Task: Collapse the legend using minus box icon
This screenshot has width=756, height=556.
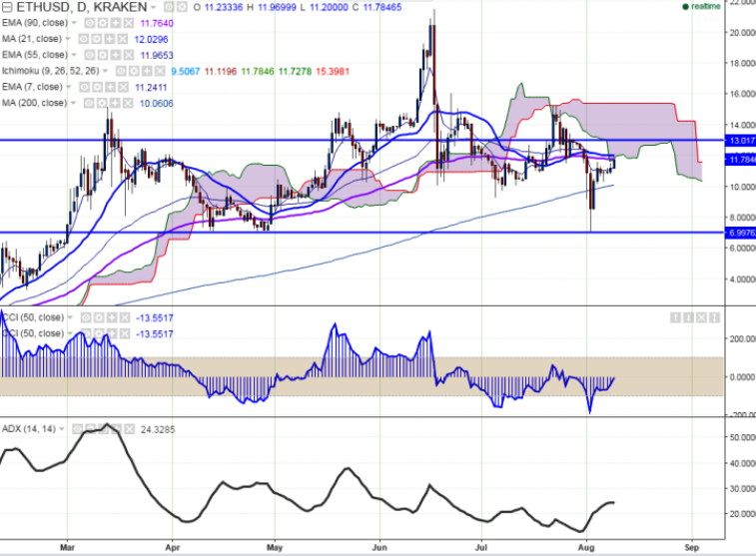Action: coord(6,7)
